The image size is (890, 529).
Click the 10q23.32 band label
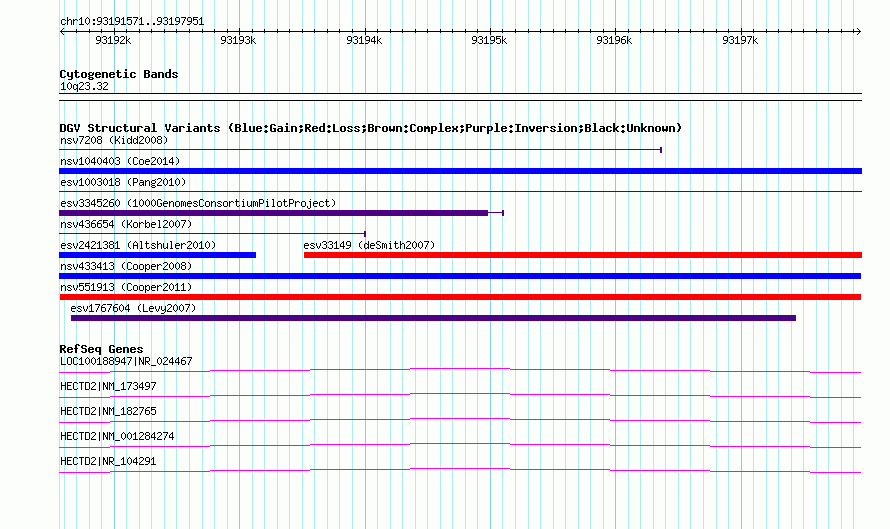(84, 86)
